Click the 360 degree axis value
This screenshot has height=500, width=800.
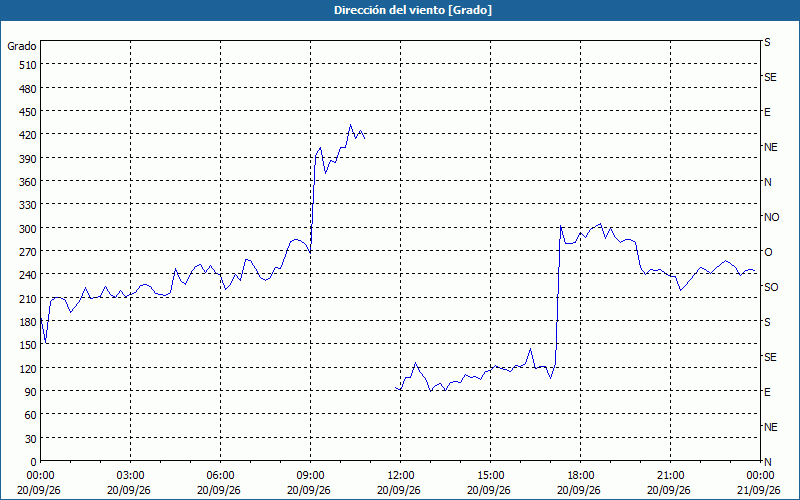[28, 182]
